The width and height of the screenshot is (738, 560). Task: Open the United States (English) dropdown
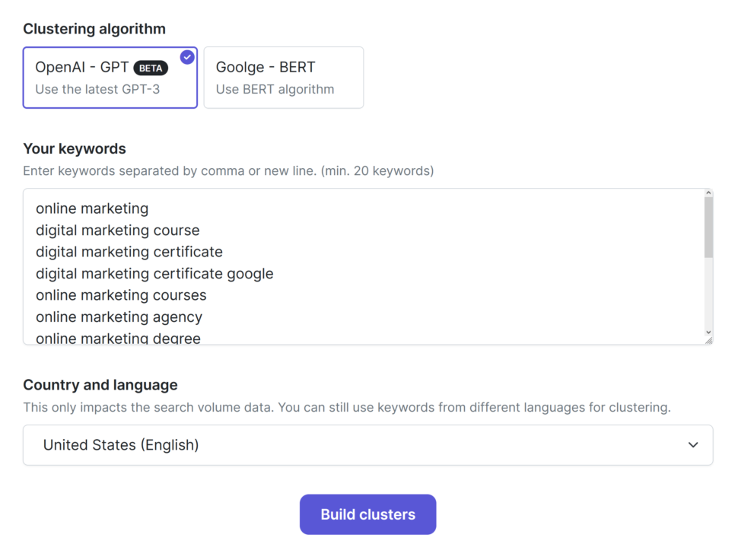(368, 445)
